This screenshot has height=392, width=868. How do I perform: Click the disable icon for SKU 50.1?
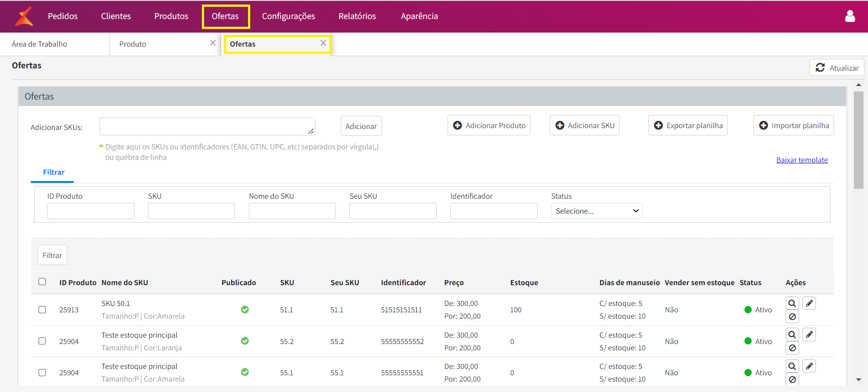(792, 317)
